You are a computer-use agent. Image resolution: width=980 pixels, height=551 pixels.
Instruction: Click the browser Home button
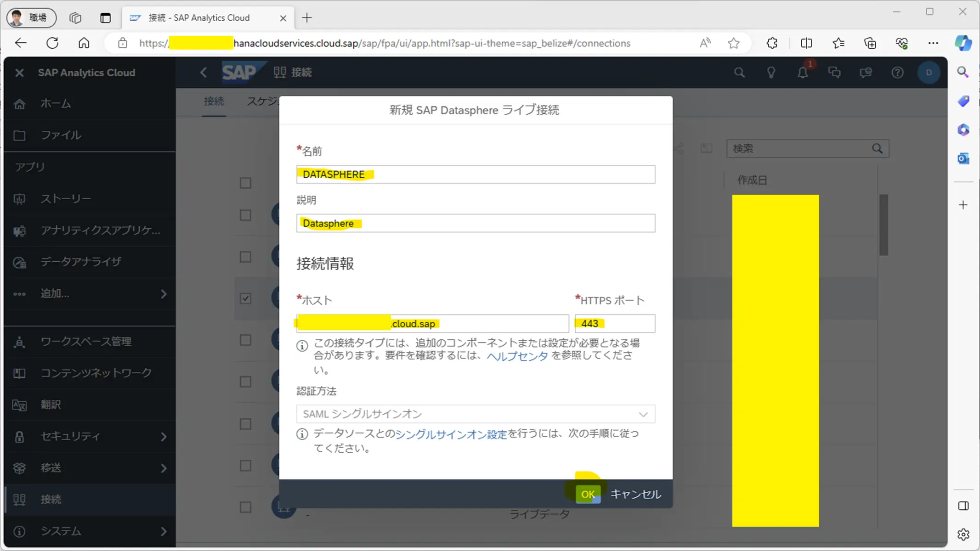(84, 43)
